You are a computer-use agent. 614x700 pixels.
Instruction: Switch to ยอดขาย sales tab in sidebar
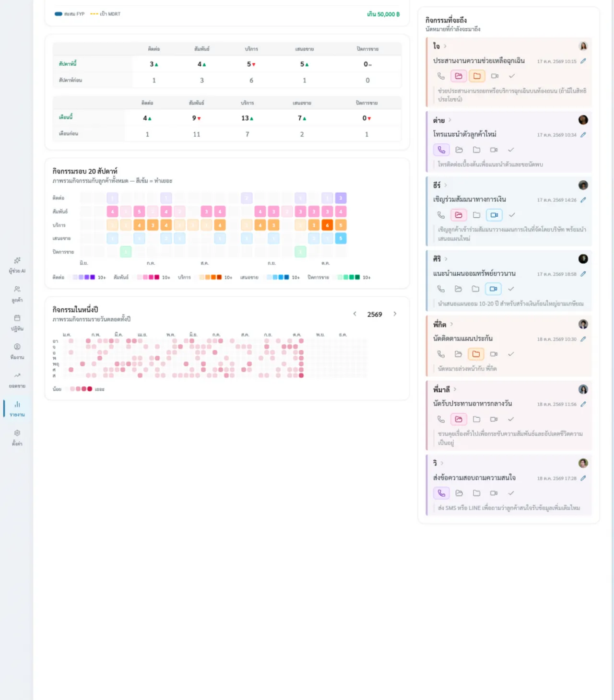[17, 380]
